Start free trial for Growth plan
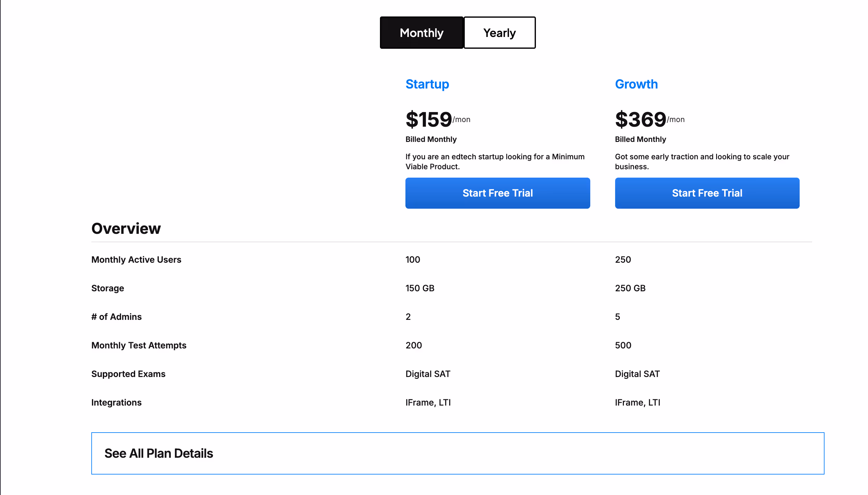 pos(707,193)
